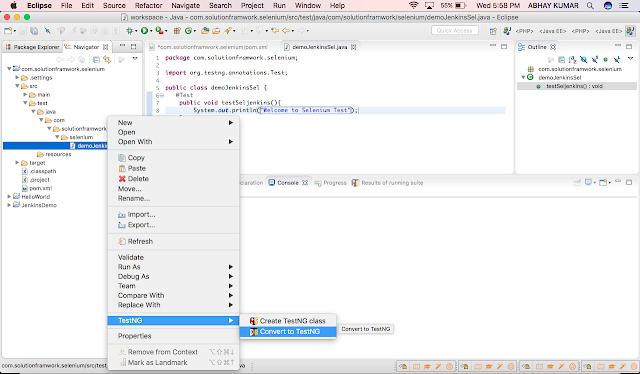Expand the target folder
Image resolution: width=640 pixels, height=374 pixels.
(x=17, y=163)
